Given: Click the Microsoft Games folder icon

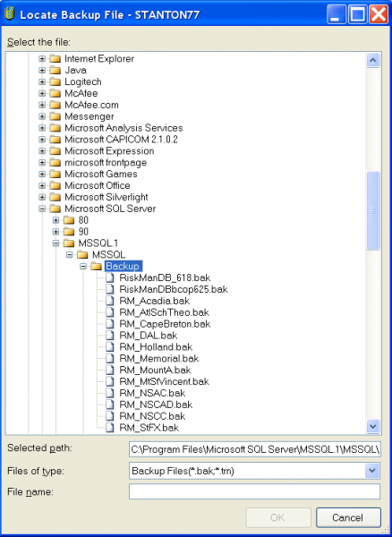Looking at the screenshot, I should [x=55, y=175].
